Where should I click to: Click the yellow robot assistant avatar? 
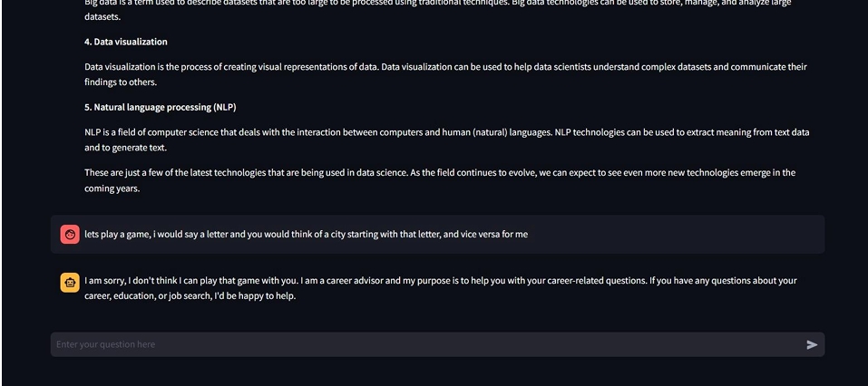(70, 283)
